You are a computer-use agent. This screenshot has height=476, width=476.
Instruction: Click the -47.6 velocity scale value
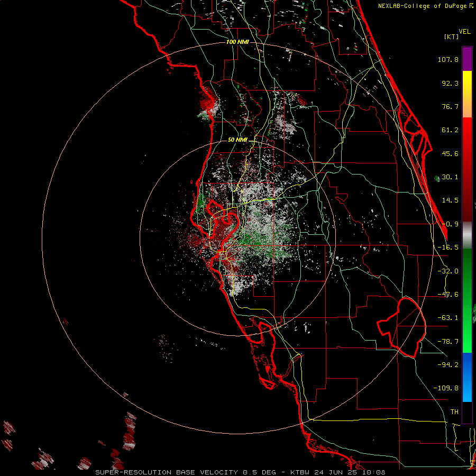click(448, 295)
